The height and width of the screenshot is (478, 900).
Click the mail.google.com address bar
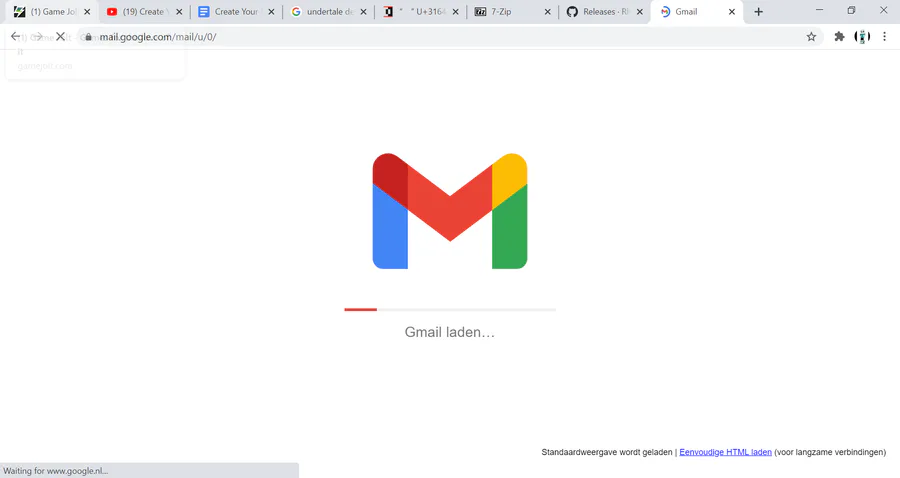(448, 37)
